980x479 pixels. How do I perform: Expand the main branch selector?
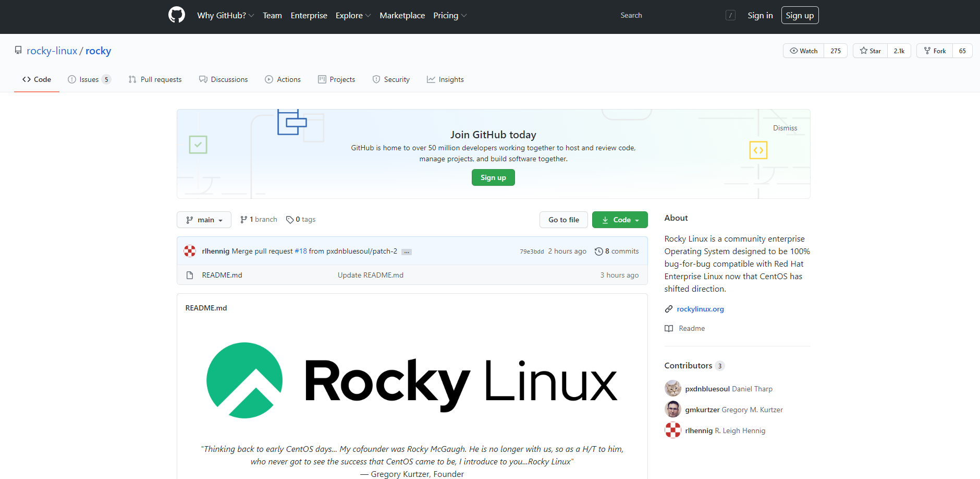tap(204, 219)
